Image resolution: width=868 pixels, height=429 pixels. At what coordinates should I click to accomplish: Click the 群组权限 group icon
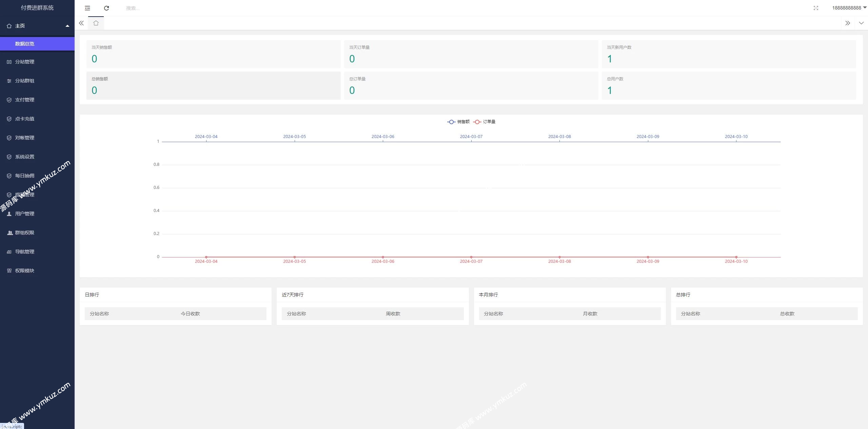9,233
